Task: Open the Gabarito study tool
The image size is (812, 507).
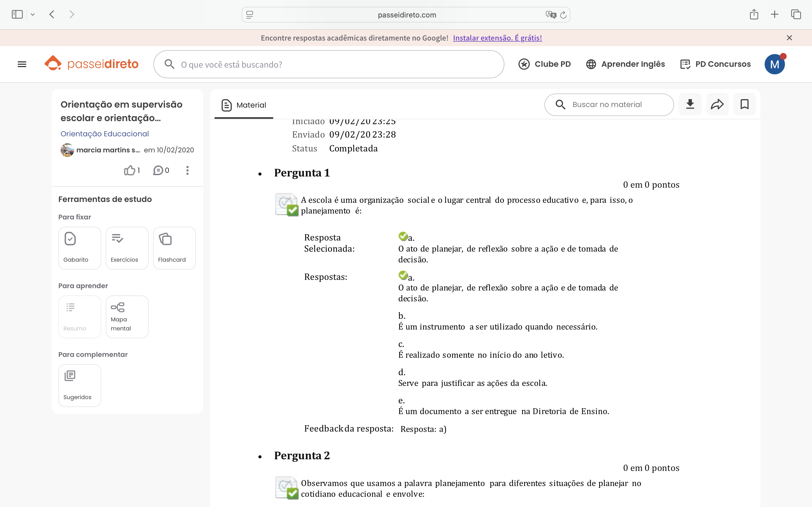Action: 80,248
